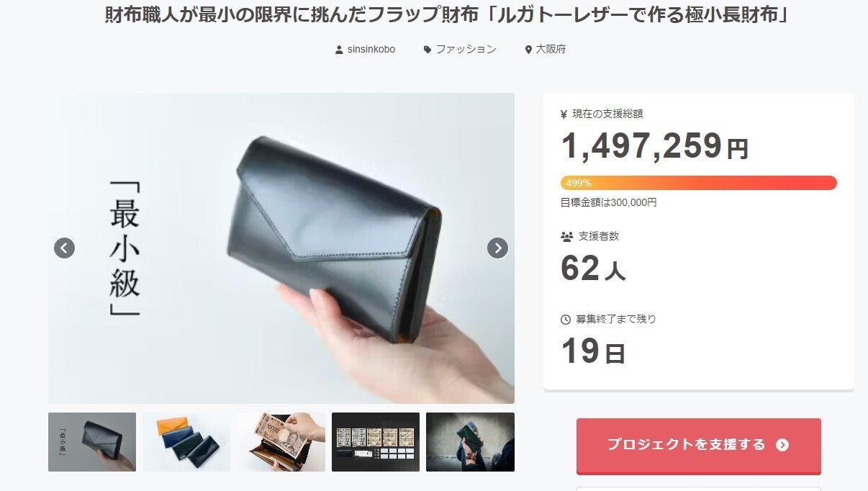Click the user icon beside sinsinkobo
The height and width of the screenshot is (491, 868).
click(339, 50)
